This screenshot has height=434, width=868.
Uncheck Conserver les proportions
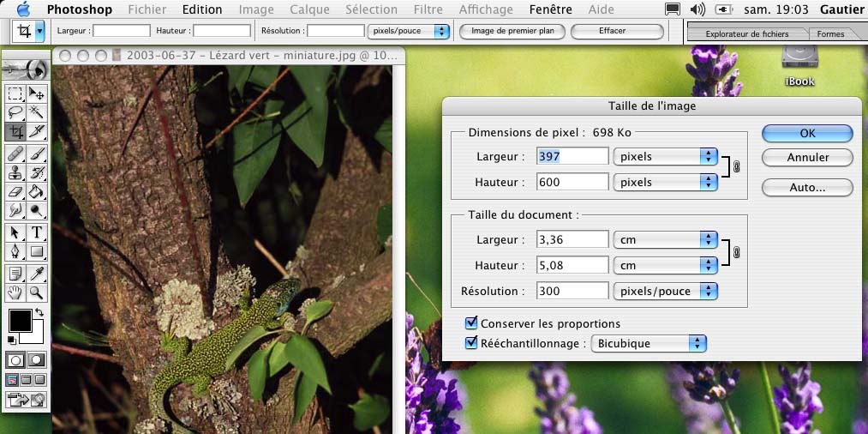point(471,322)
